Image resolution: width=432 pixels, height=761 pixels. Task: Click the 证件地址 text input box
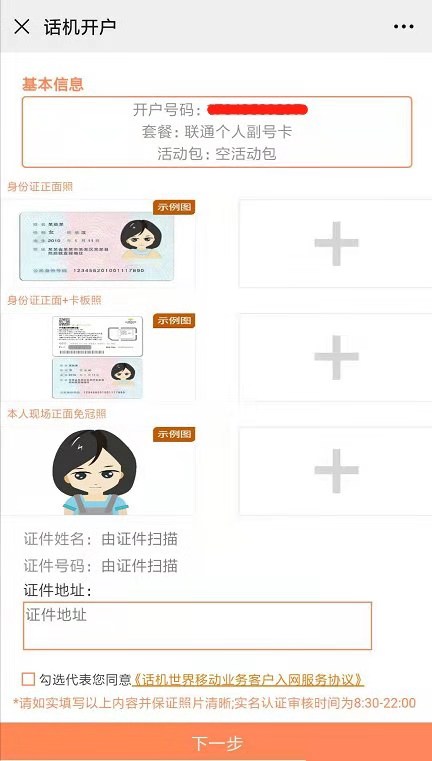tap(197, 626)
